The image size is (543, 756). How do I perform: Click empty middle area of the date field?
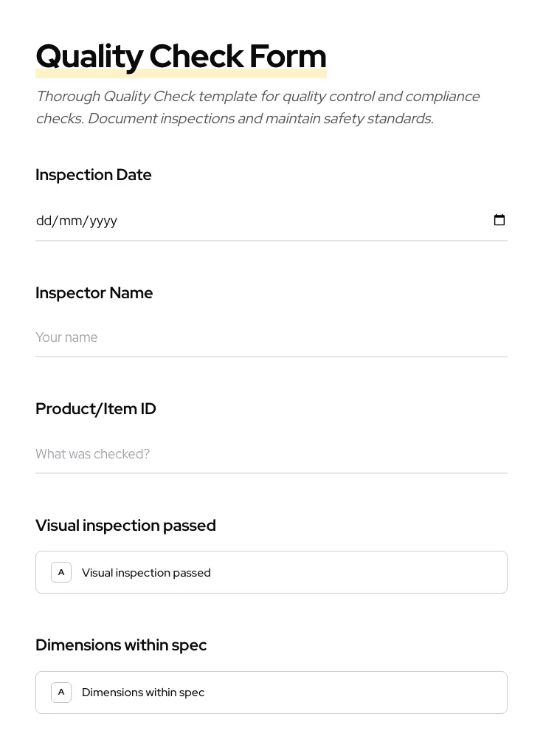(x=295, y=221)
